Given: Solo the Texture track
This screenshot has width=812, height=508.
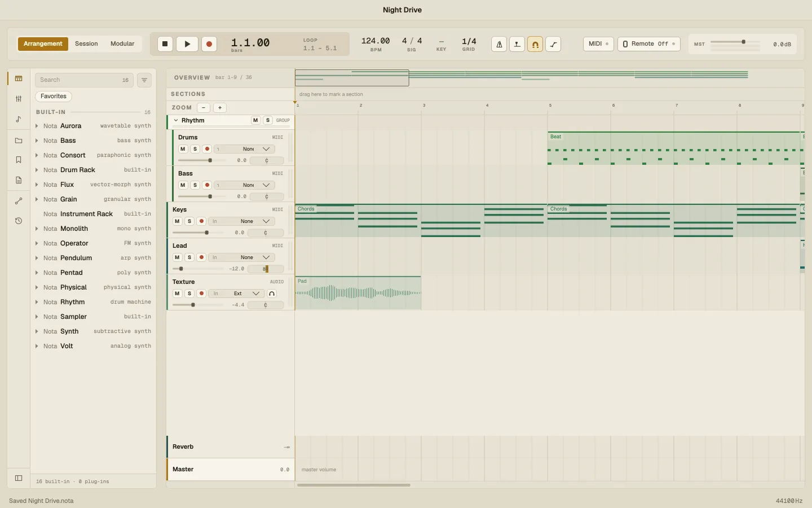Looking at the screenshot, I should tap(189, 294).
